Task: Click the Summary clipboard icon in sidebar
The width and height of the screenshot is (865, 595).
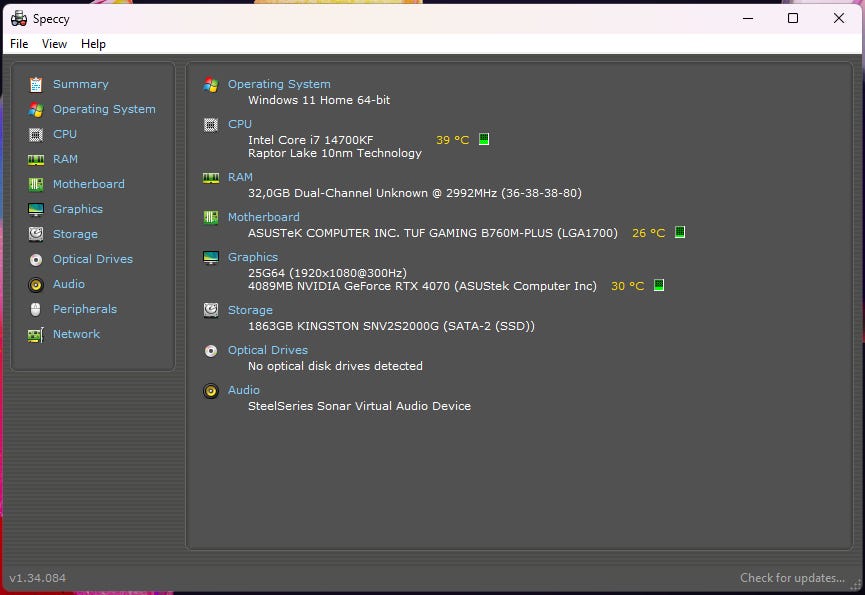Action: 36,84
